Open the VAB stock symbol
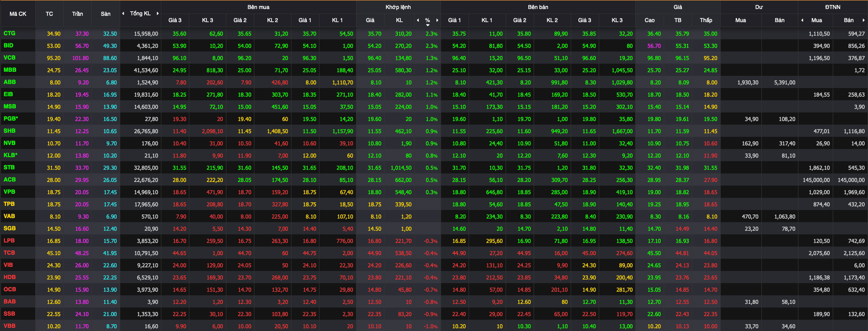 point(9,216)
